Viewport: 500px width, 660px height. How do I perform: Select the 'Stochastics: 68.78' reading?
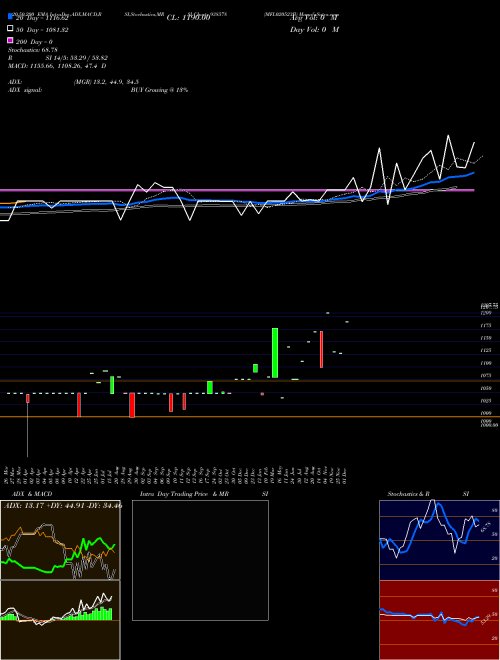pos(32,50)
